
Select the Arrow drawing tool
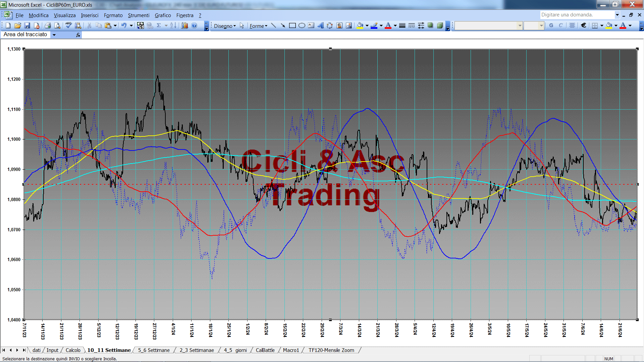[x=283, y=25]
